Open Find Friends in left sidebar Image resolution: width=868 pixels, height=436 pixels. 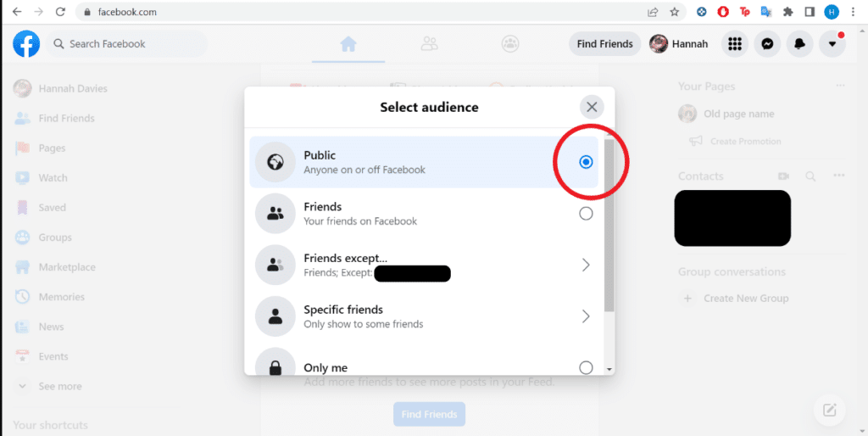click(x=55, y=119)
